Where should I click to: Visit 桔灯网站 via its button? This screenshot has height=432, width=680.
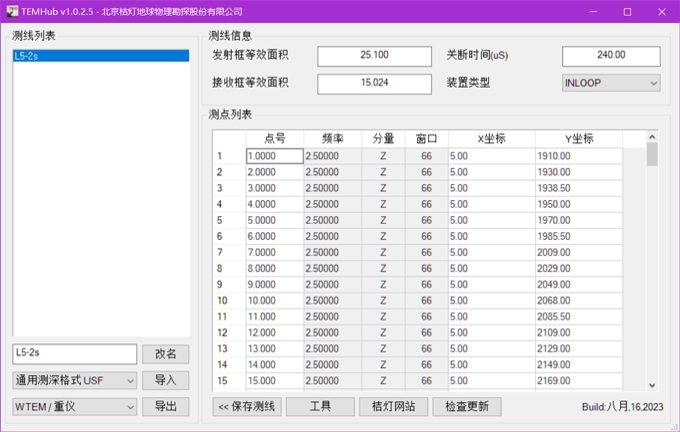(393, 406)
